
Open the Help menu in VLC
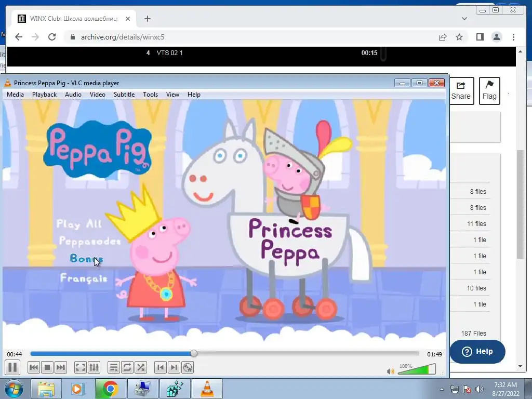click(194, 95)
